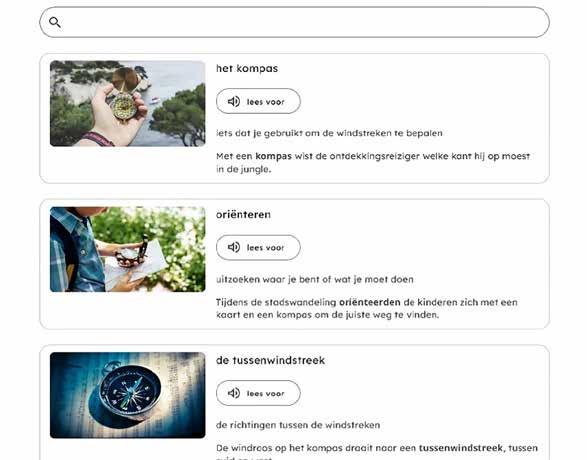Image resolution: width=587 pixels, height=460 pixels.
Task: Click speaker icon for de tussenwindstreek
Action: click(234, 393)
